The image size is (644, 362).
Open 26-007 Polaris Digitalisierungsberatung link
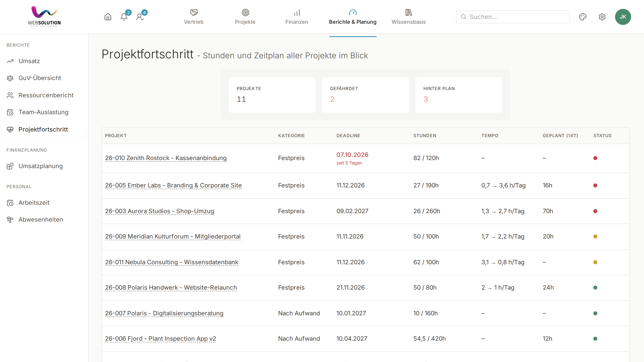coord(164,313)
